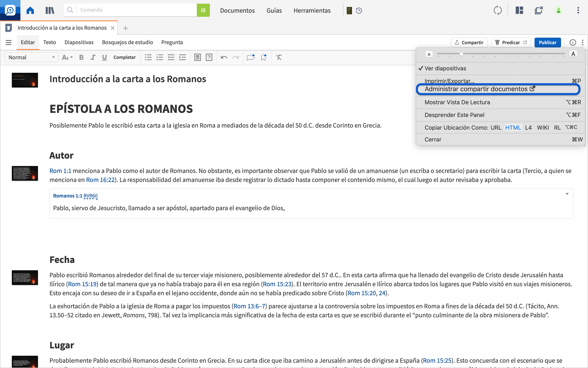Open the Layouts panel icon
This screenshot has height=368, width=588.
[x=519, y=10]
